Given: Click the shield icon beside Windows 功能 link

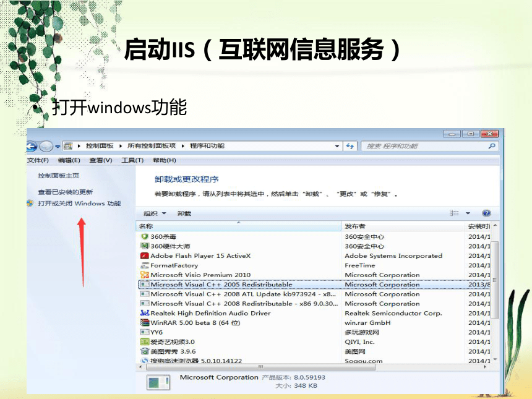Looking at the screenshot, I should [x=30, y=204].
